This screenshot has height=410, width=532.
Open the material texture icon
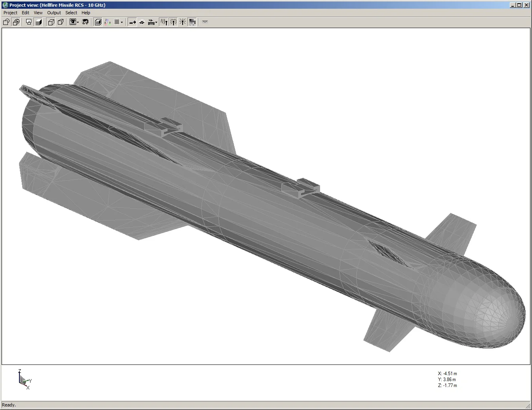[x=192, y=22]
